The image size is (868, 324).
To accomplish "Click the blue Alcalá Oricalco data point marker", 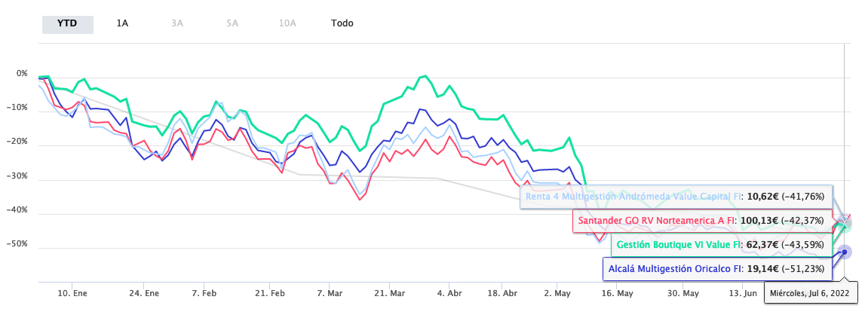I will pyautogui.click(x=845, y=252).
